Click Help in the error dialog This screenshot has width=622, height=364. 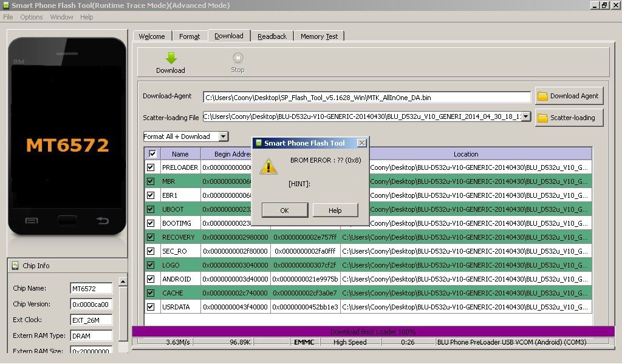coord(335,211)
